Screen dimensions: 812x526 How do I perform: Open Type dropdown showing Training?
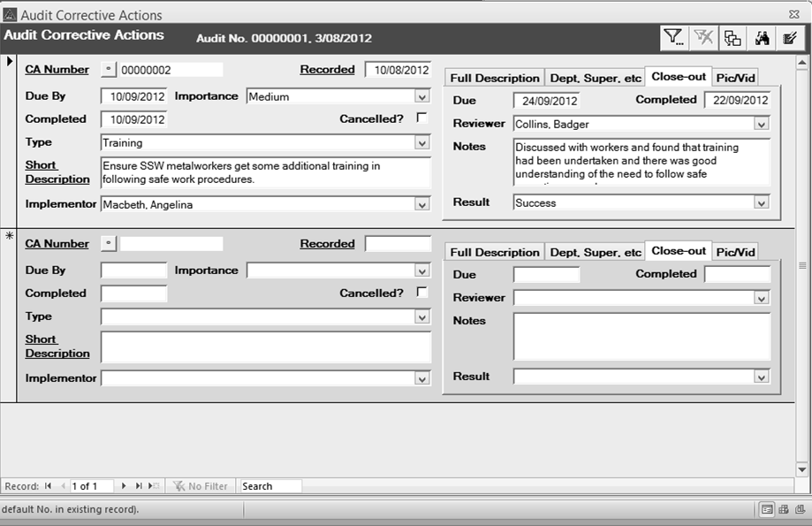422,143
